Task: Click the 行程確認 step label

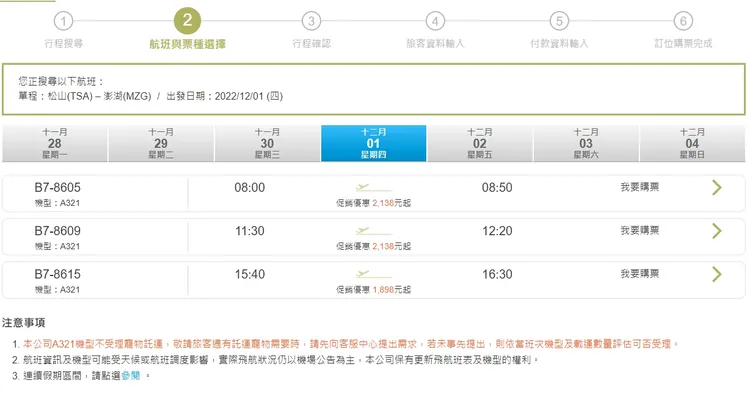Action: point(311,44)
